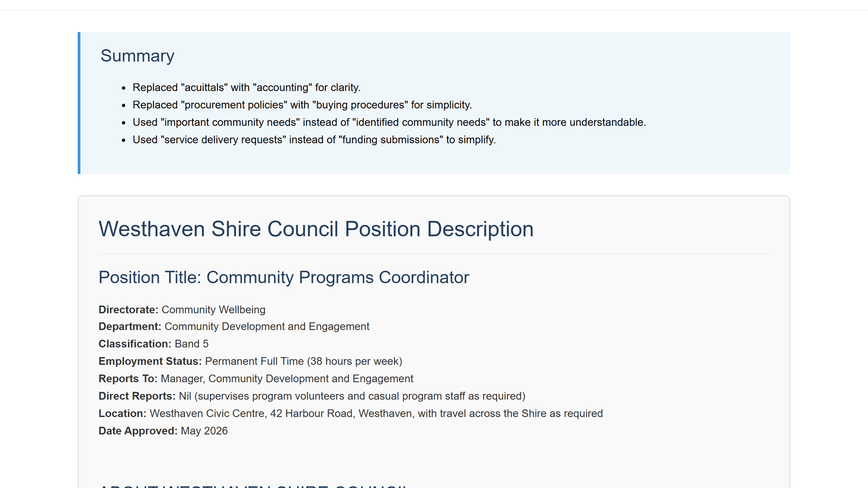
Task: Click the Direct Reports label
Action: pos(137,396)
